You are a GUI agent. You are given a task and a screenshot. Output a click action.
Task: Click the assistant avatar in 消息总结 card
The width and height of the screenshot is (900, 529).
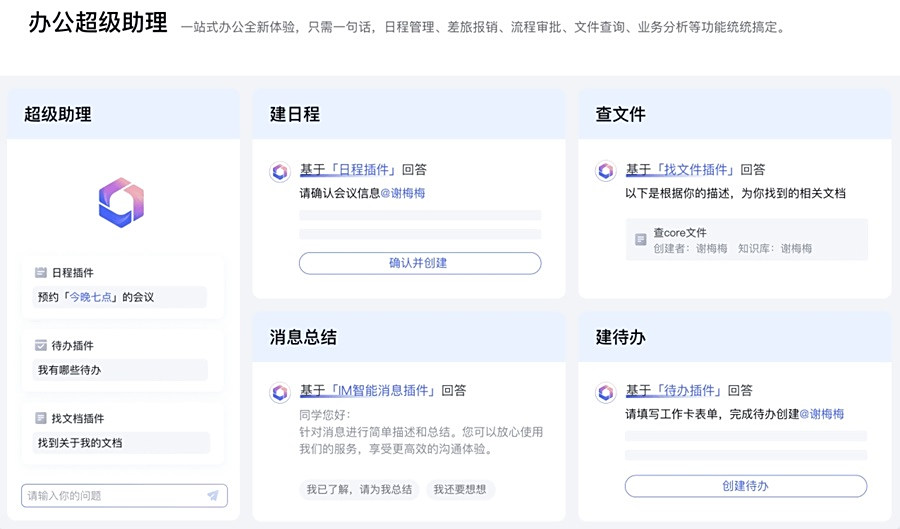(280, 392)
